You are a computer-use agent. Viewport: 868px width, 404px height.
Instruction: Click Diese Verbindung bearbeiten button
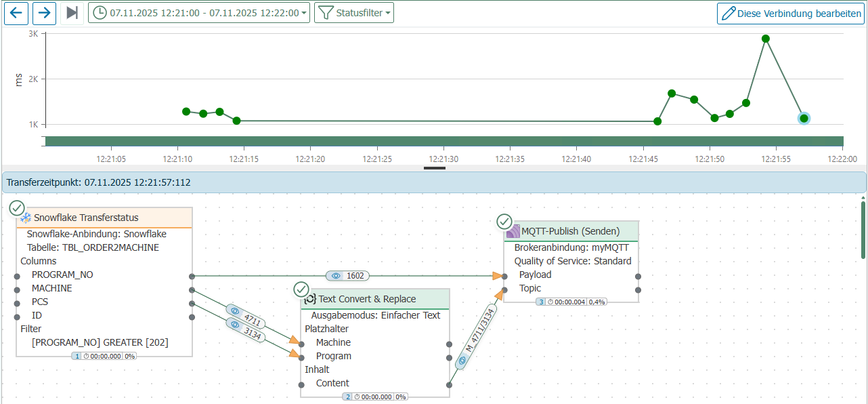(x=791, y=13)
